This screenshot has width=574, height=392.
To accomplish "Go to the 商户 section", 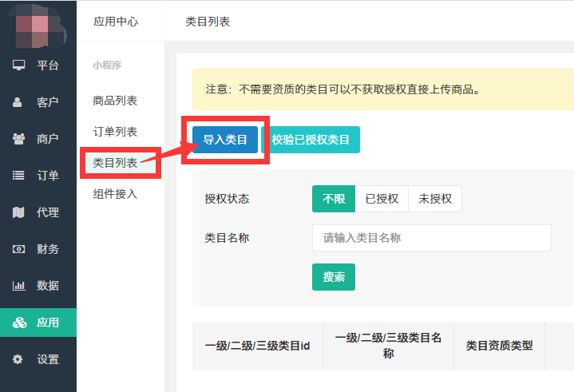I will [38, 139].
